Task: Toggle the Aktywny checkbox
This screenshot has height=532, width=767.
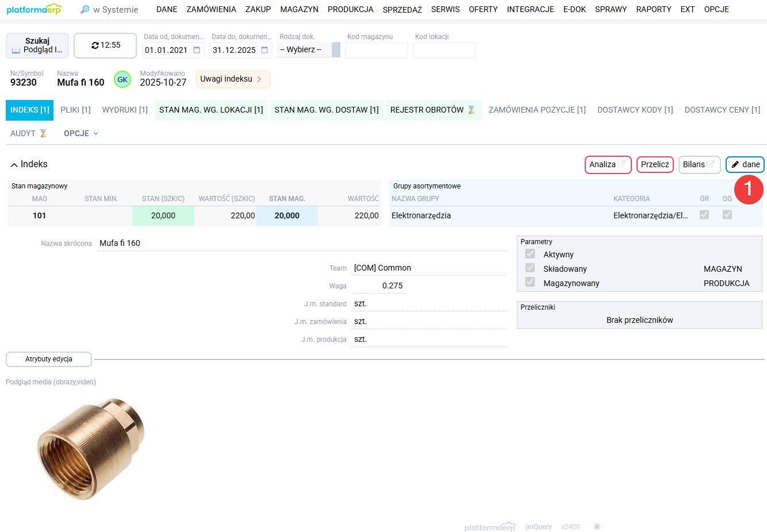Action: [x=530, y=254]
